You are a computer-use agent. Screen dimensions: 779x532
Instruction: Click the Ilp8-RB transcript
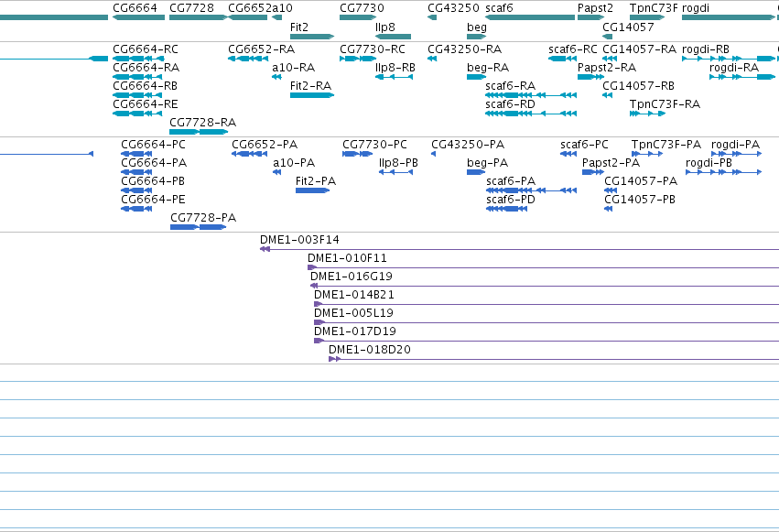point(394,77)
